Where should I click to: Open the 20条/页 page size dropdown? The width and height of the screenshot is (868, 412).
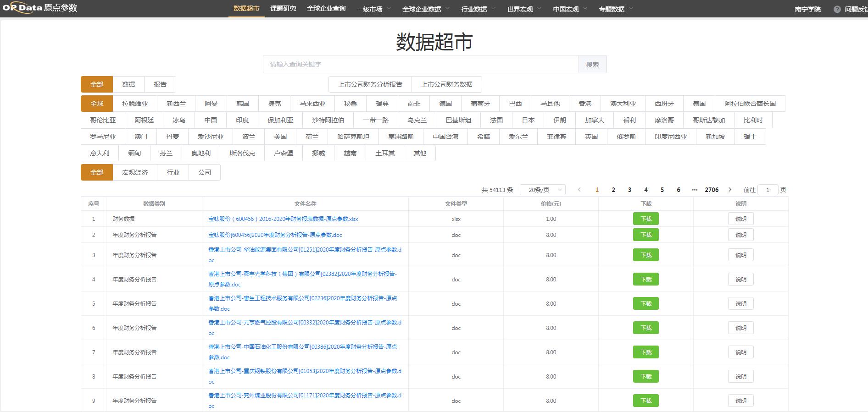(542, 190)
